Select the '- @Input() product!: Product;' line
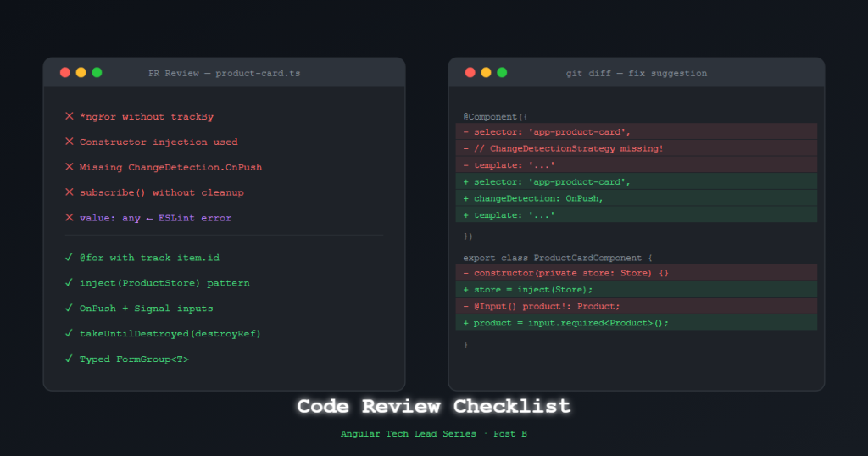This screenshot has width=868, height=456. tap(636, 306)
